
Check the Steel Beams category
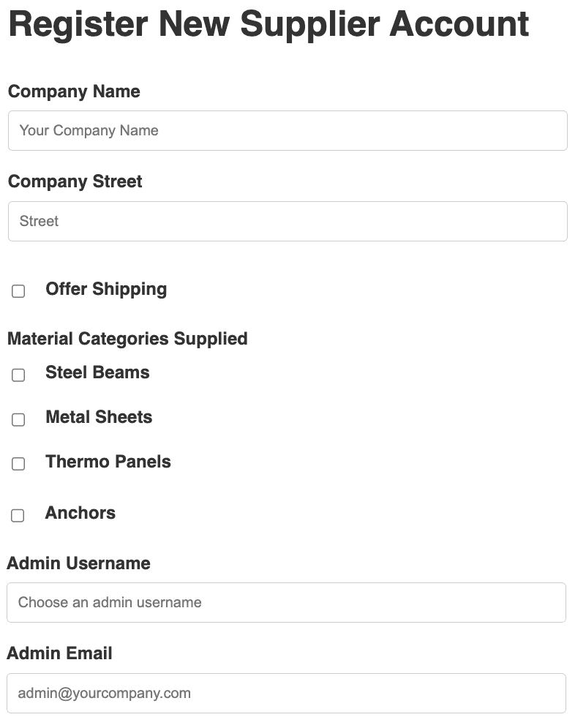point(18,375)
